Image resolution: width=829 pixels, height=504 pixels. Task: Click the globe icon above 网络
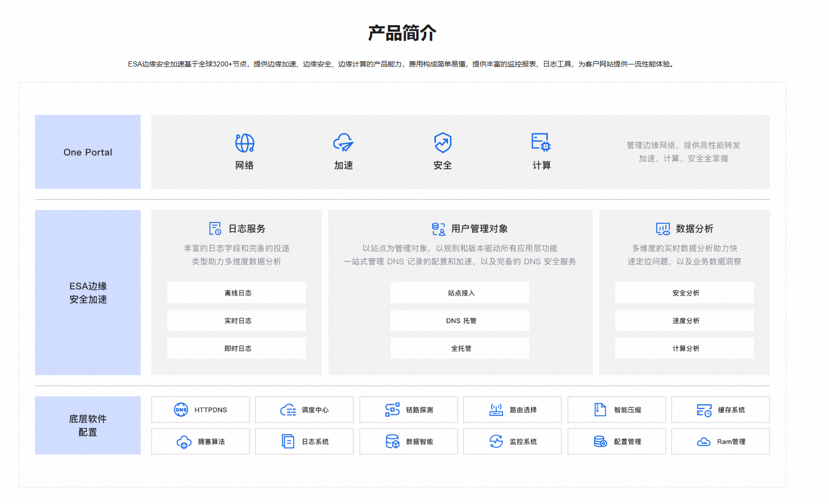click(x=244, y=143)
